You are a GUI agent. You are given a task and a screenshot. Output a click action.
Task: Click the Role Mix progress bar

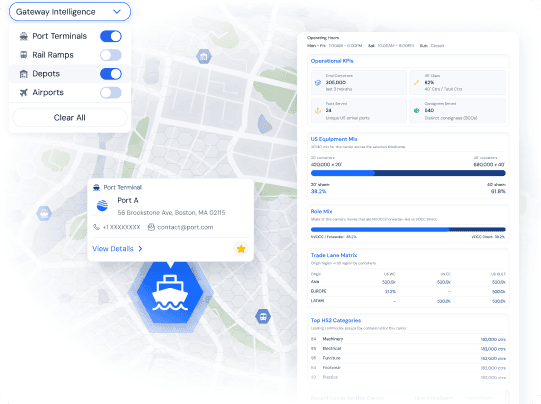click(408, 229)
